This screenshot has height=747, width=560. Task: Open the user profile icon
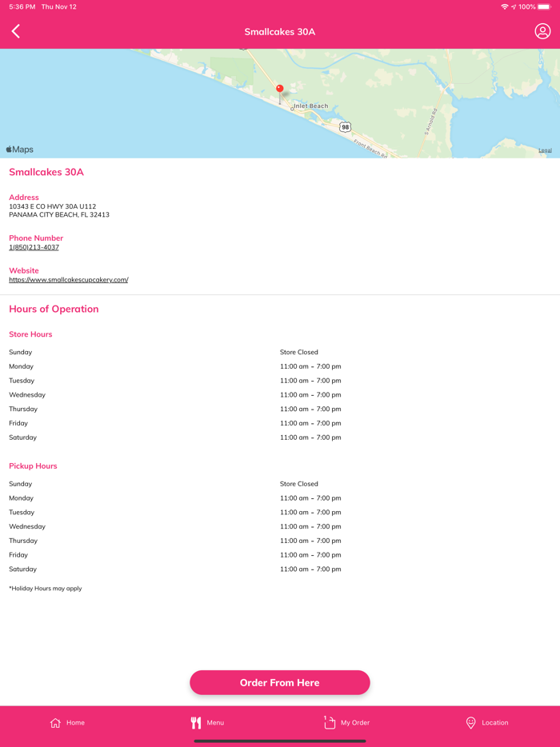542,31
